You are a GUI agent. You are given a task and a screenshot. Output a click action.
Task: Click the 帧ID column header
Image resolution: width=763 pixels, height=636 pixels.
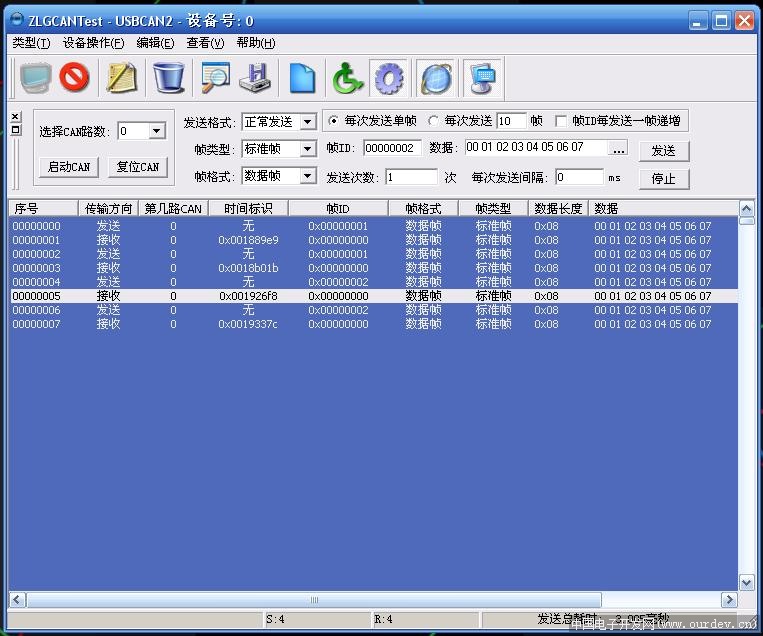coord(338,208)
